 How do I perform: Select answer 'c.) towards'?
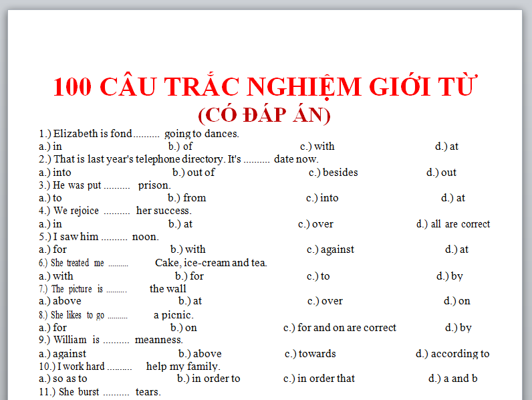click(310, 354)
